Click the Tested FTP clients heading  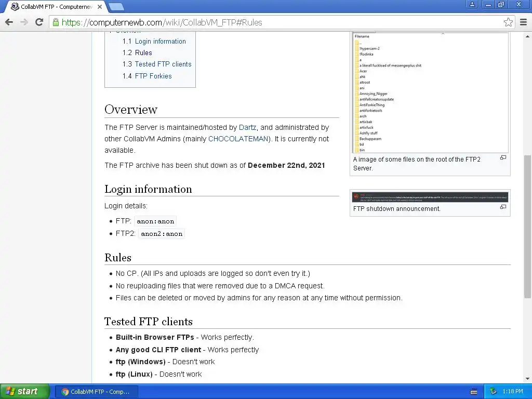coord(148,321)
